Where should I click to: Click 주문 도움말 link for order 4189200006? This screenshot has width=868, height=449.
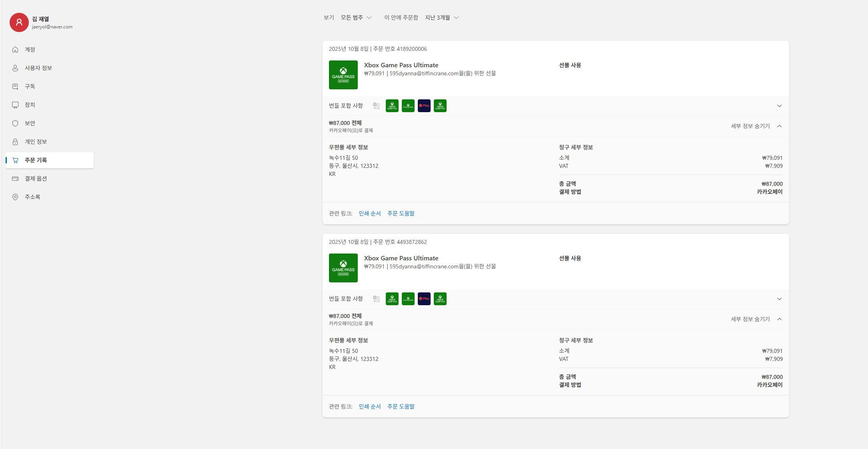coord(401,213)
